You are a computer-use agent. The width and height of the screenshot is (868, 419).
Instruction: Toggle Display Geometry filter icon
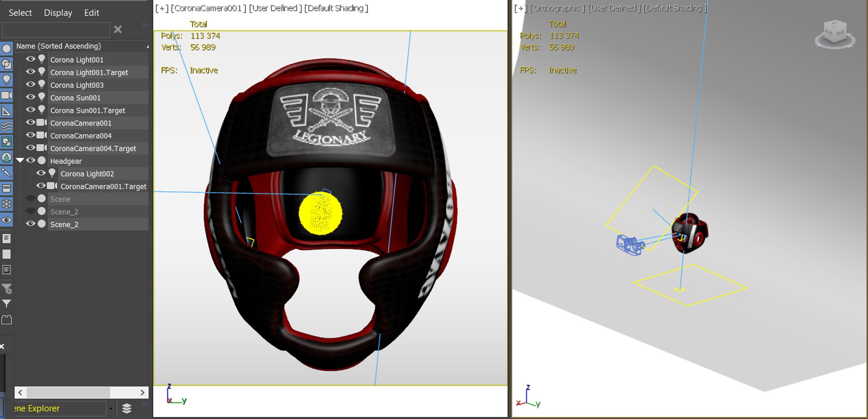(6, 49)
